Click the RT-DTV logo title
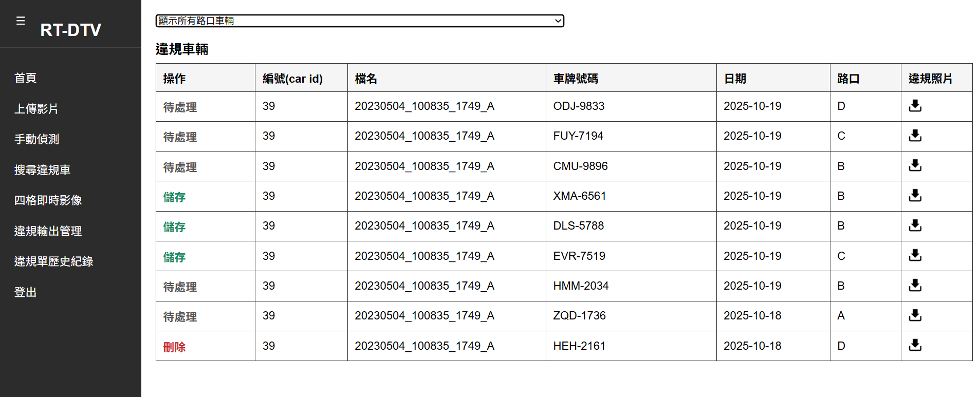Image resolution: width=980 pixels, height=397 pixels. pos(71,30)
